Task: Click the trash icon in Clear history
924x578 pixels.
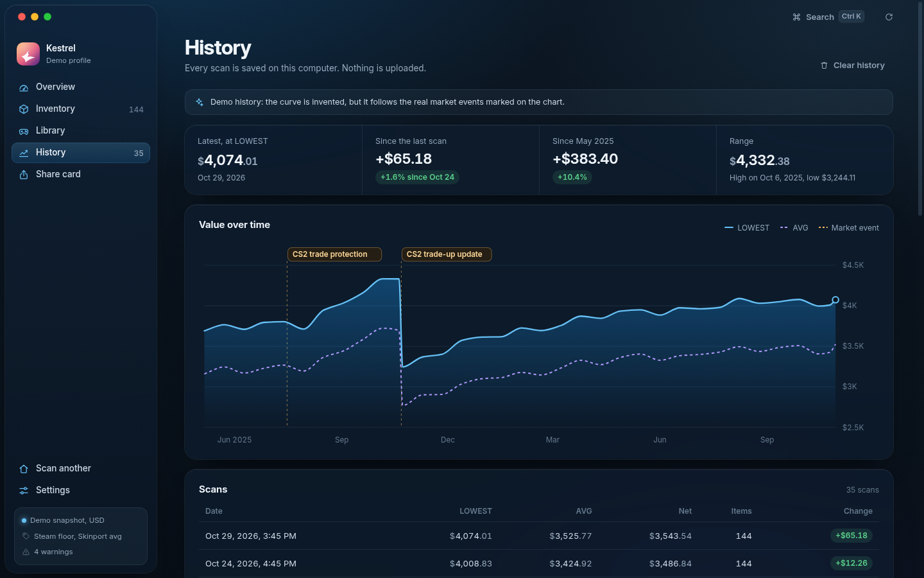Action: (x=825, y=66)
